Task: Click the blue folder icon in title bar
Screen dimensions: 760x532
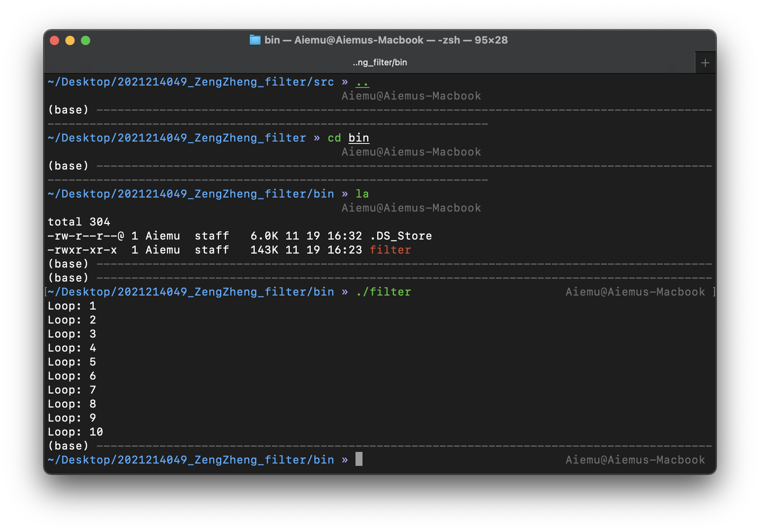Action: tap(255, 40)
